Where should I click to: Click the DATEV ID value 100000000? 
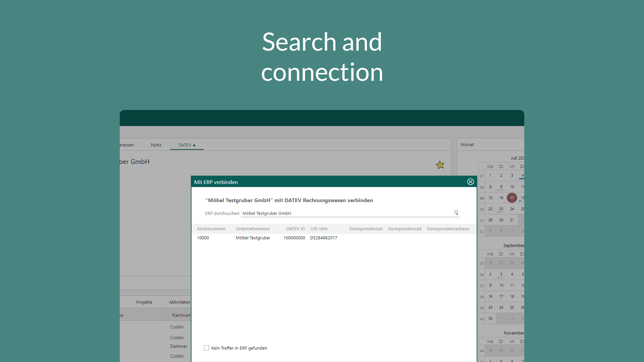pyautogui.click(x=294, y=238)
